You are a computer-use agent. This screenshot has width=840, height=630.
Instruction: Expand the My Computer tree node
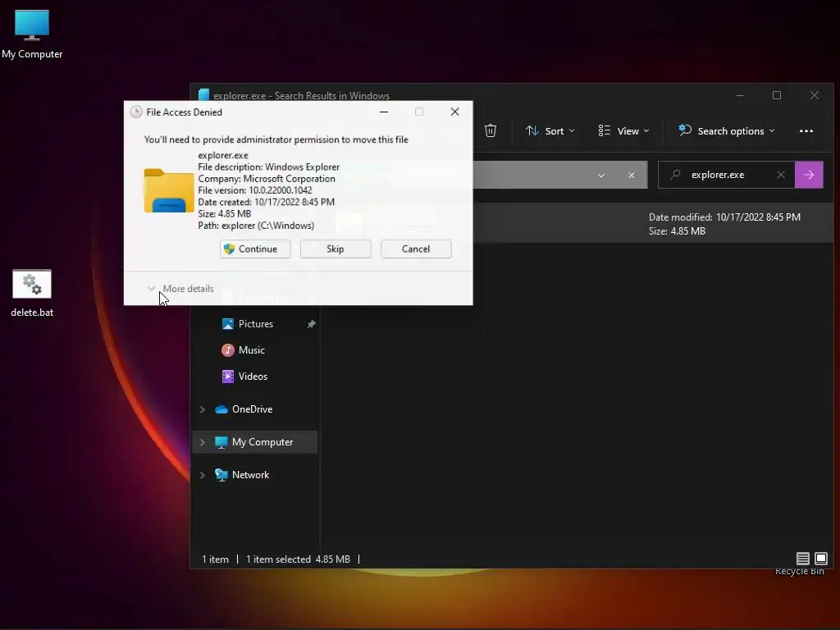(203, 442)
